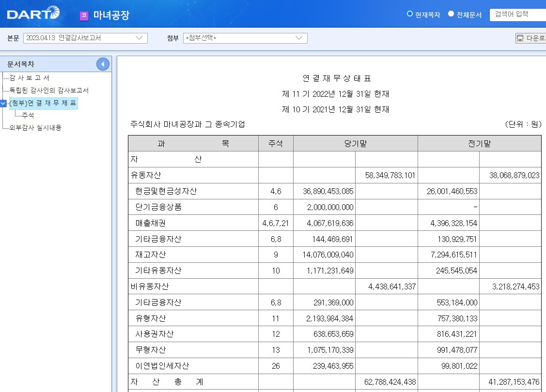Click the DART logo
This screenshot has width=546, height=392.
(x=33, y=13)
